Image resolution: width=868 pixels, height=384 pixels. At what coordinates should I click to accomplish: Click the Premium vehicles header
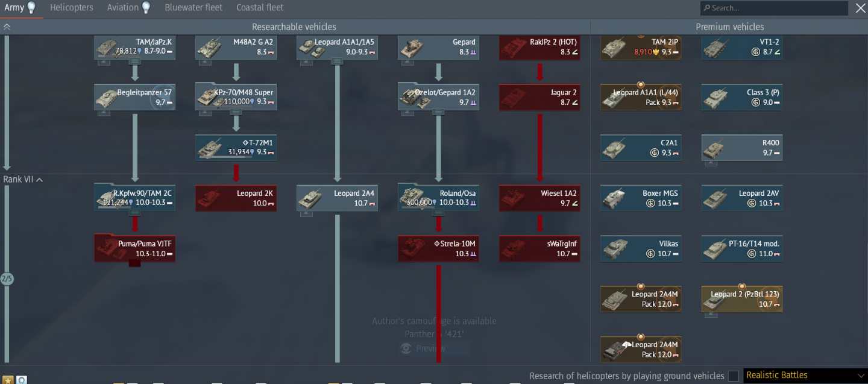729,27
